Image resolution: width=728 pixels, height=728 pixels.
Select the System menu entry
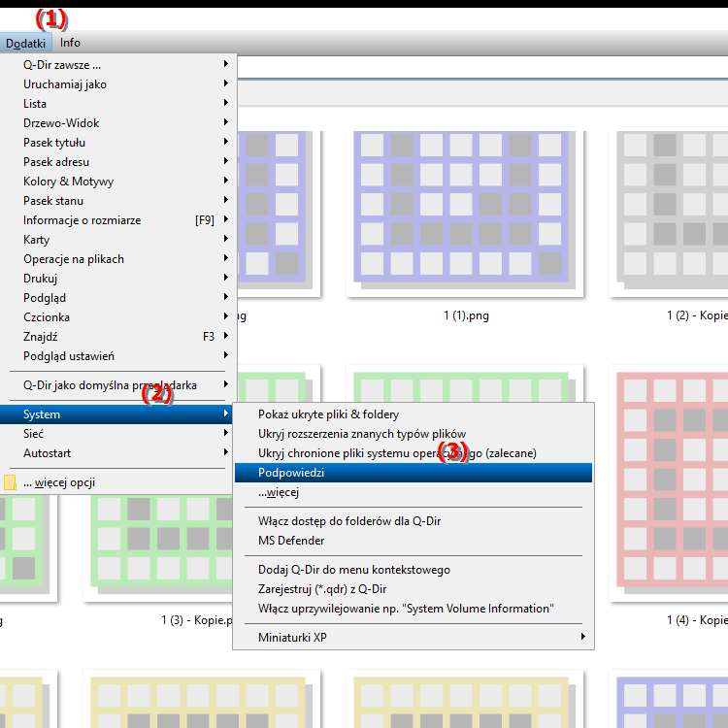click(x=118, y=414)
